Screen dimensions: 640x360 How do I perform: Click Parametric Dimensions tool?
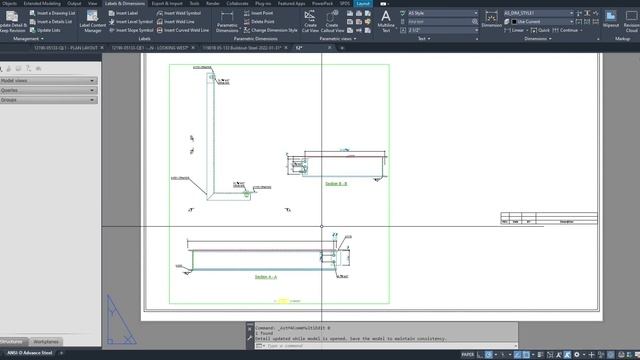[227, 21]
